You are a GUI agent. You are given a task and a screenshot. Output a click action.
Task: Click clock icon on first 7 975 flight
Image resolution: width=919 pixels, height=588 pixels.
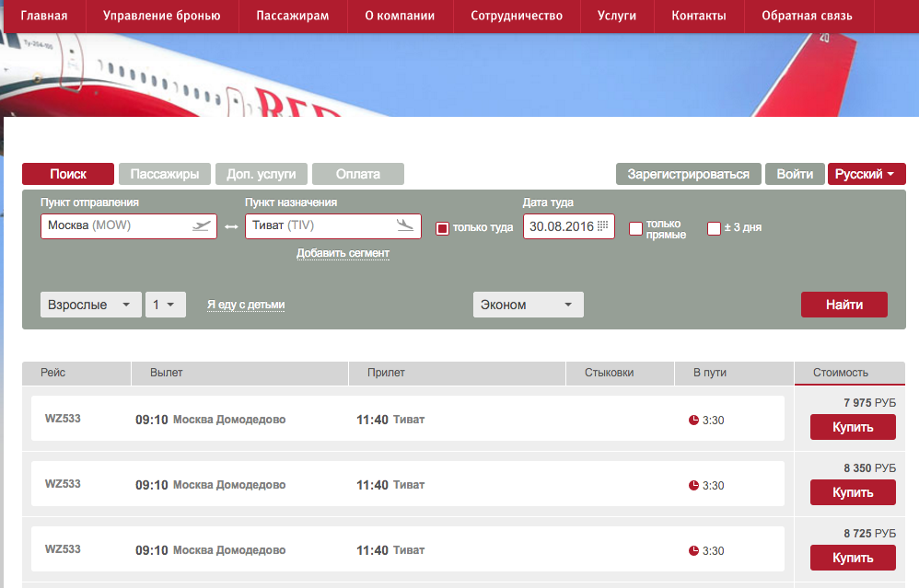(693, 421)
